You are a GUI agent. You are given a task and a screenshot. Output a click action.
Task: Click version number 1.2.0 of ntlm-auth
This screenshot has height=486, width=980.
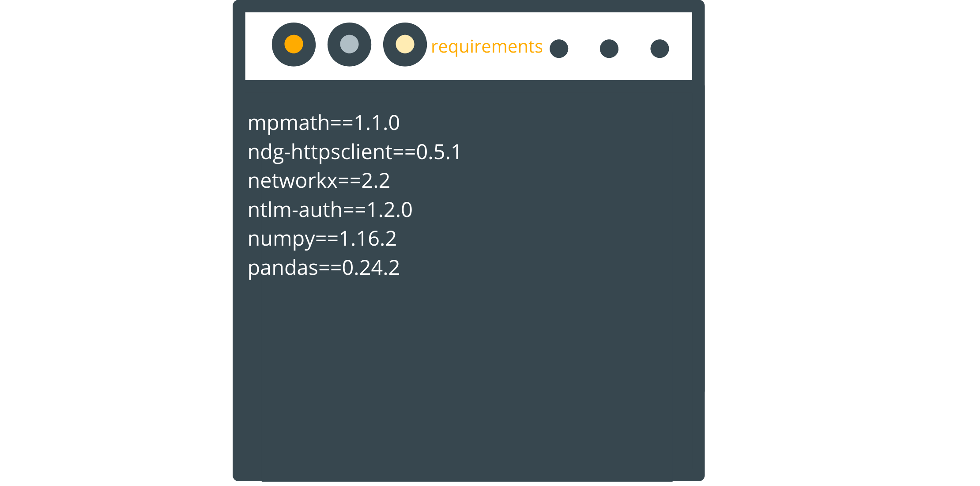(389, 210)
